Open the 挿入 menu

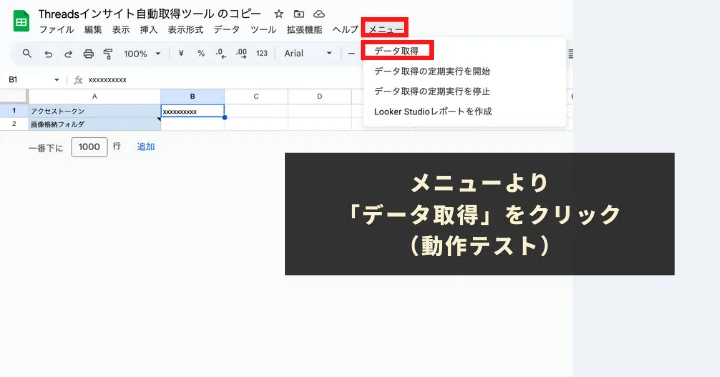pos(149,30)
